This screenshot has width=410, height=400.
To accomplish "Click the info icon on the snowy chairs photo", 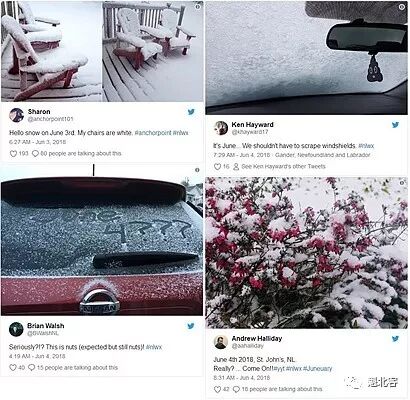I will [x=198, y=6].
